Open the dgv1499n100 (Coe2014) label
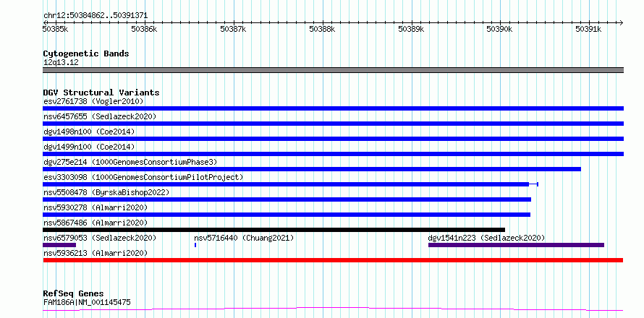Image resolution: width=644 pixels, height=318 pixels. (89, 147)
